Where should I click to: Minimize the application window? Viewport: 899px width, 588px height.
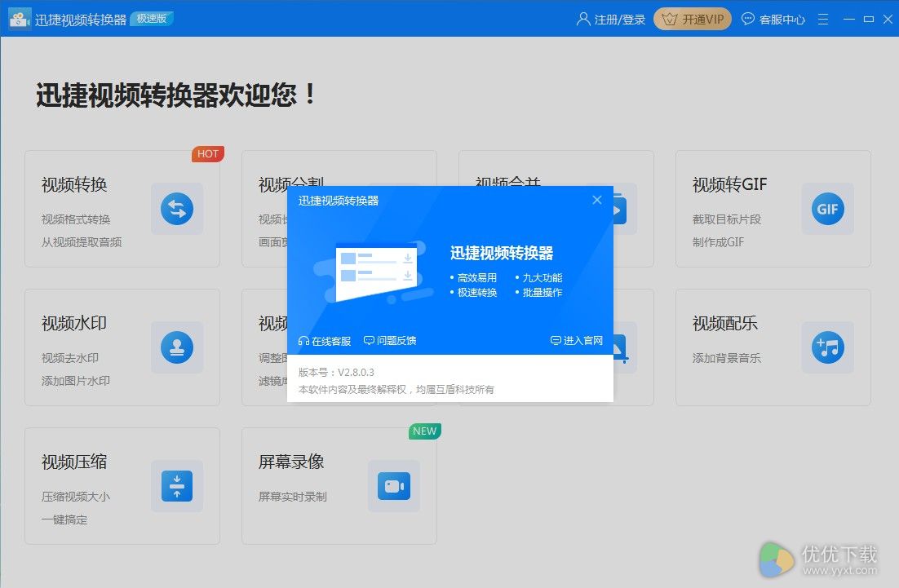[849, 20]
